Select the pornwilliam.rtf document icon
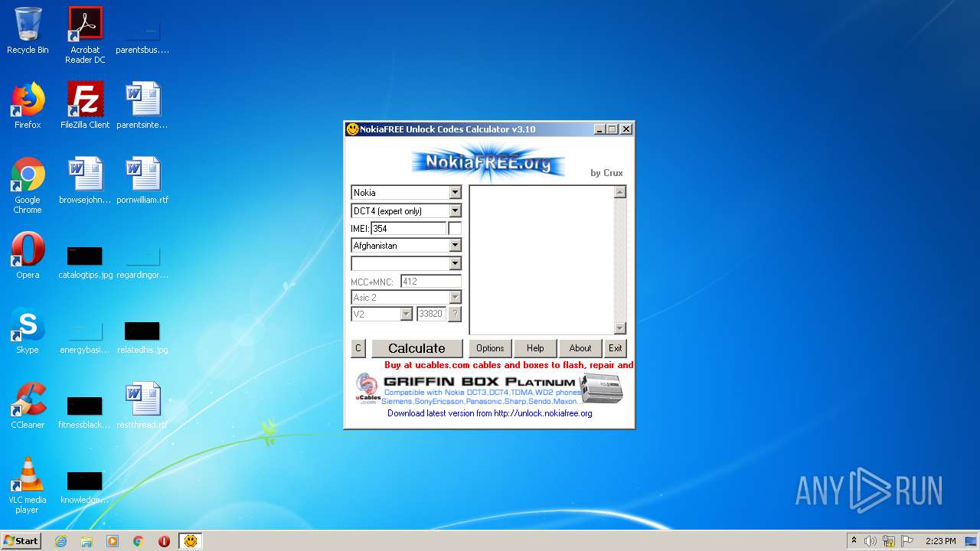 point(142,181)
